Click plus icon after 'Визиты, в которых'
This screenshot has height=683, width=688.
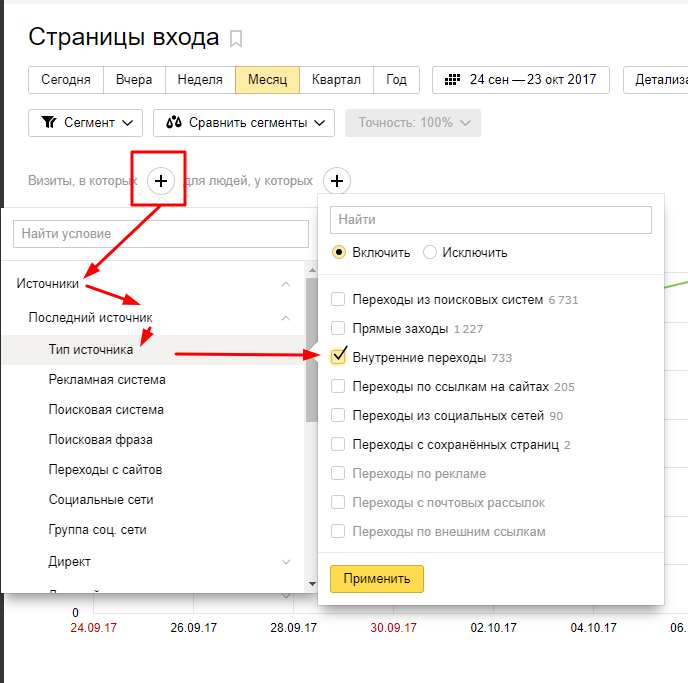pos(161,181)
